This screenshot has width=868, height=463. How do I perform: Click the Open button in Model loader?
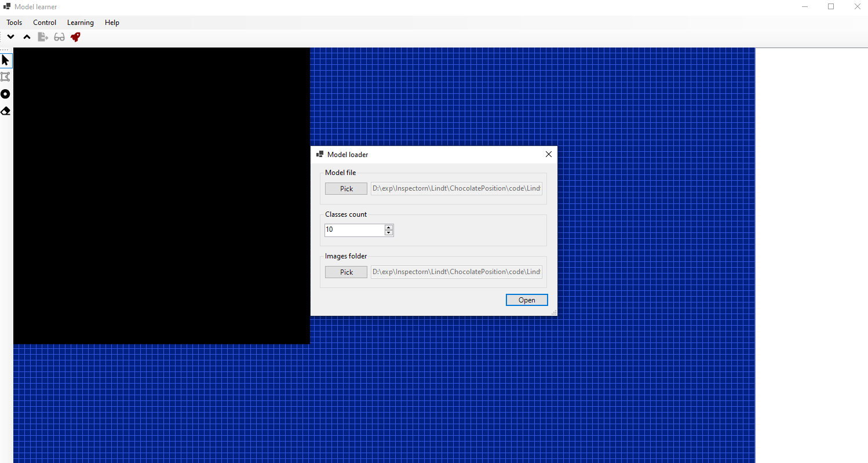(x=526, y=300)
